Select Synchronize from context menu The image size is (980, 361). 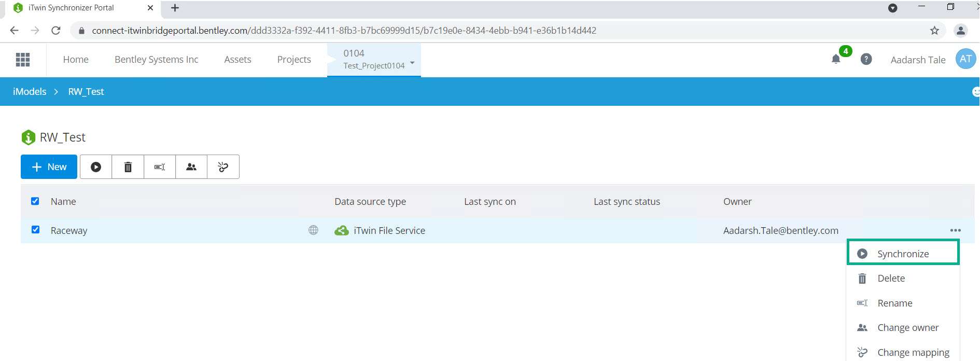(903, 254)
